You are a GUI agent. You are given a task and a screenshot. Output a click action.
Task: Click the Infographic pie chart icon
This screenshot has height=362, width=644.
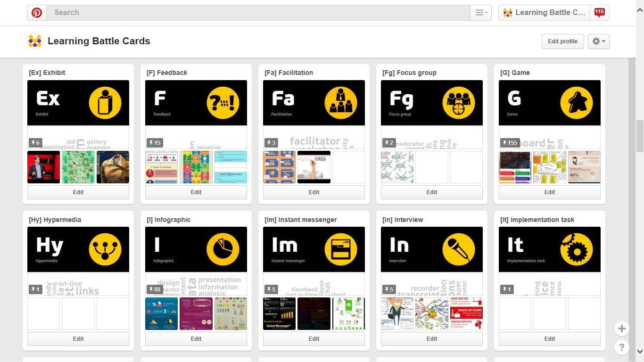(223, 249)
